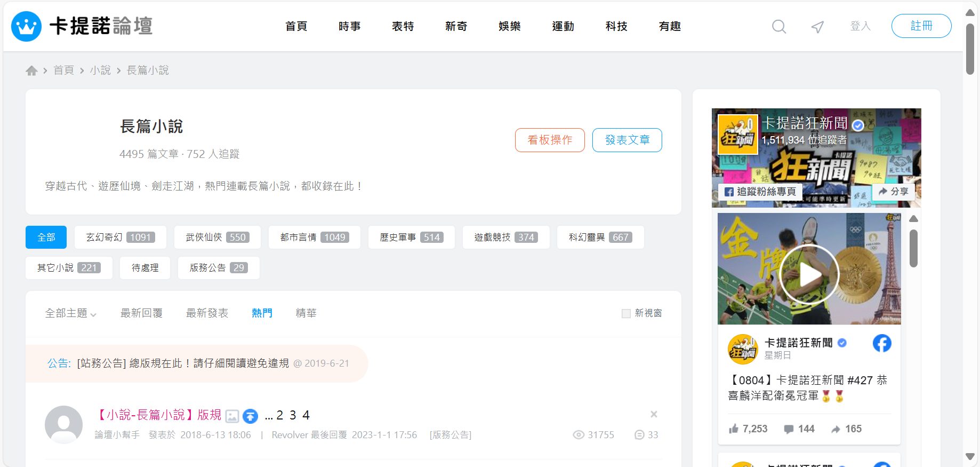Select the 全部 category filter
980x467 pixels.
46,237
